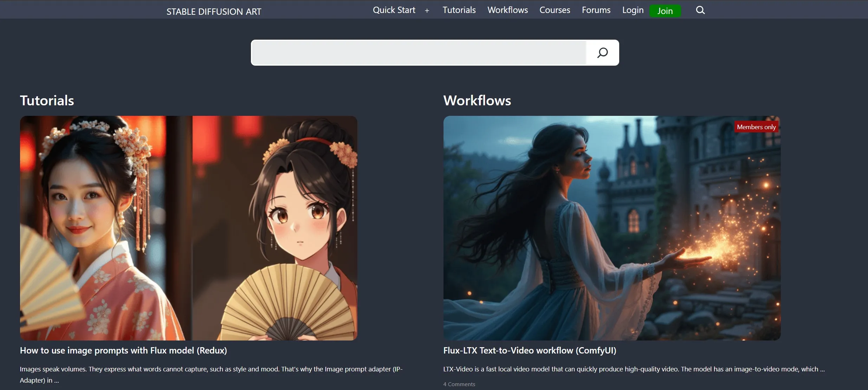Click the red Members only badge
The height and width of the screenshot is (390, 868).
pyautogui.click(x=756, y=127)
